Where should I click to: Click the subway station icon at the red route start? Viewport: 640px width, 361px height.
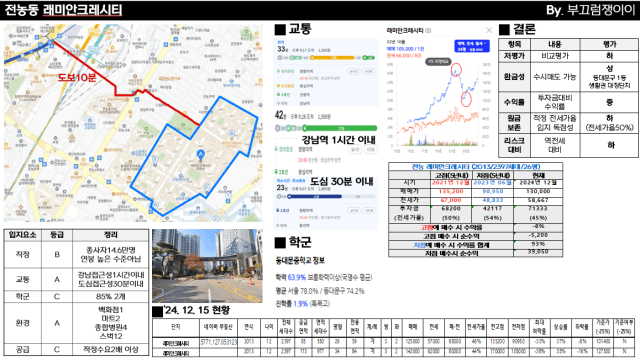click(x=51, y=42)
